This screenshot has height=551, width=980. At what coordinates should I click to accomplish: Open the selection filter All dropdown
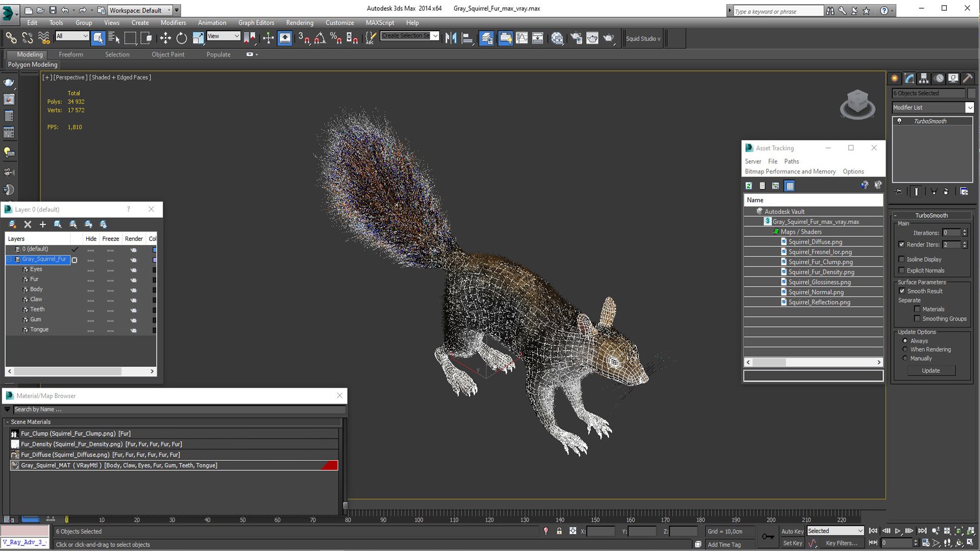click(x=72, y=36)
